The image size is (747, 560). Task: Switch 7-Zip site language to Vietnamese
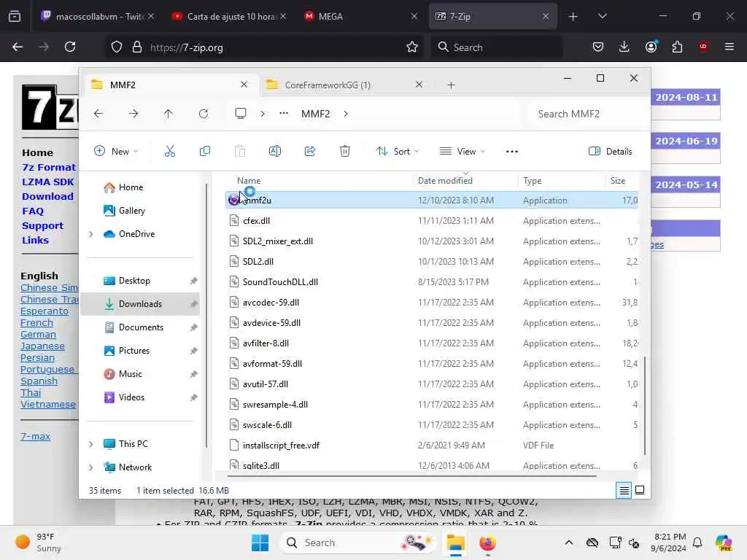[x=48, y=404]
